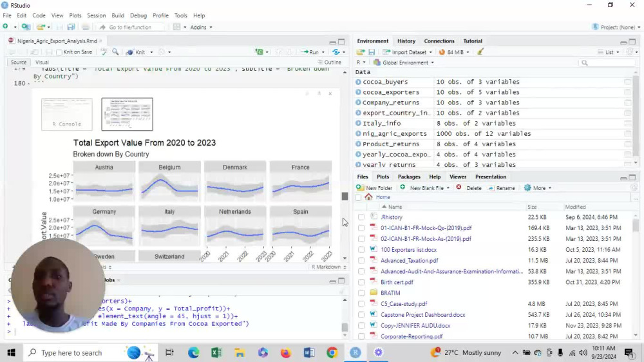Click the Save all documents icon
The image size is (644, 362).
click(71, 27)
